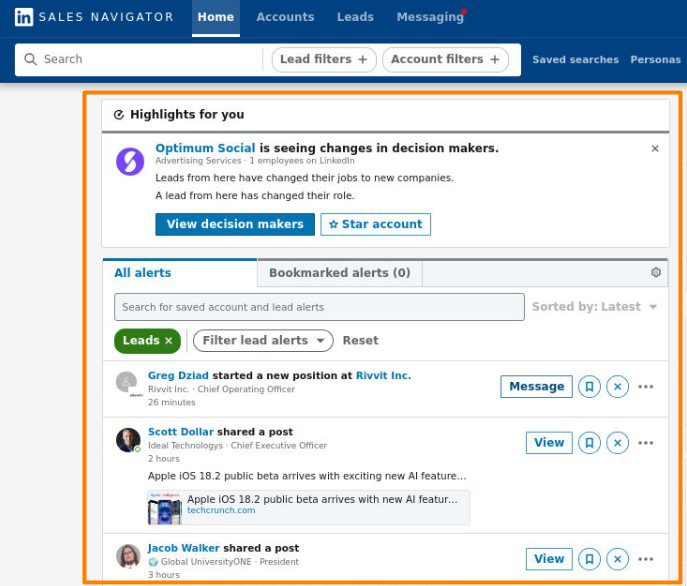Dismiss the Scott Dollar alert
This screenshot has width=687, height=586.
617,443
